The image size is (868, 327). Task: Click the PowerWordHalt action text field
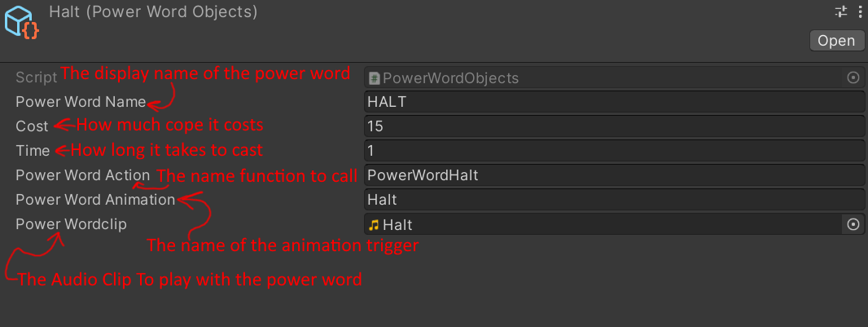(x=614, y=175)
